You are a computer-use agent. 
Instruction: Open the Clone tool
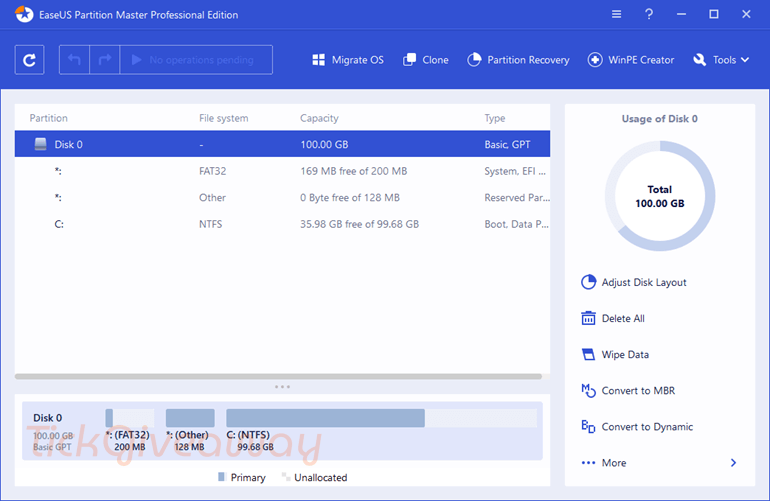(x=426, y=60)
